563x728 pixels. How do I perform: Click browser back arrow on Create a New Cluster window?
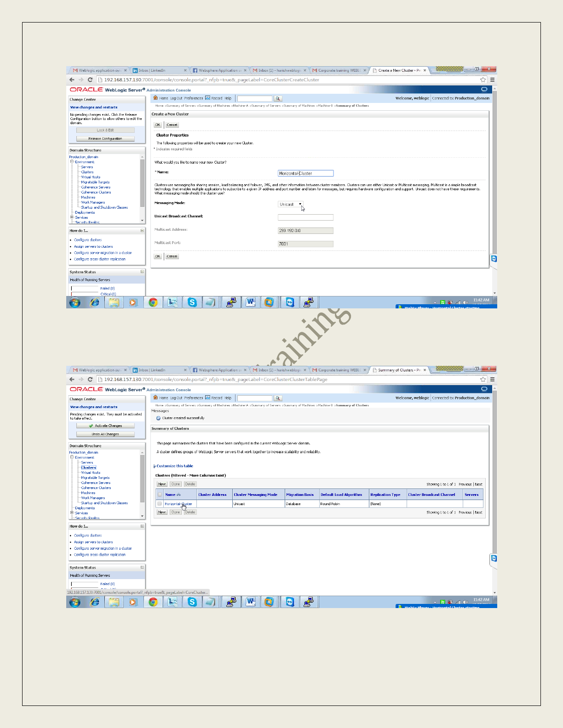72,80
